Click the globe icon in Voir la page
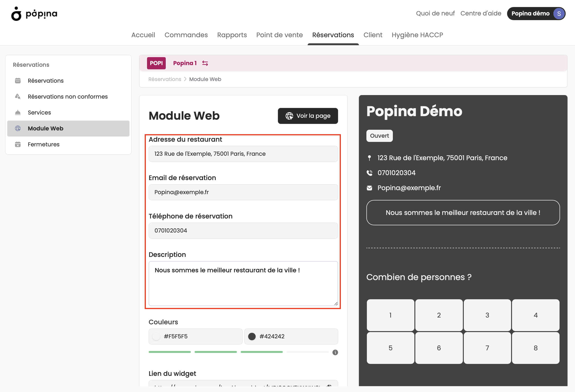575x392 pixels. (289, 116)
